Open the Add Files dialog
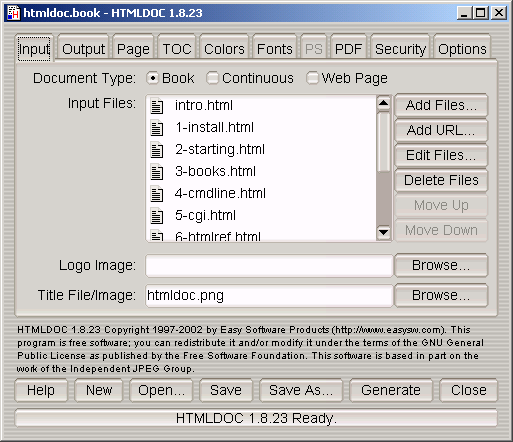The height and width of the screenshot is (442, 513). tap(441, 105)
